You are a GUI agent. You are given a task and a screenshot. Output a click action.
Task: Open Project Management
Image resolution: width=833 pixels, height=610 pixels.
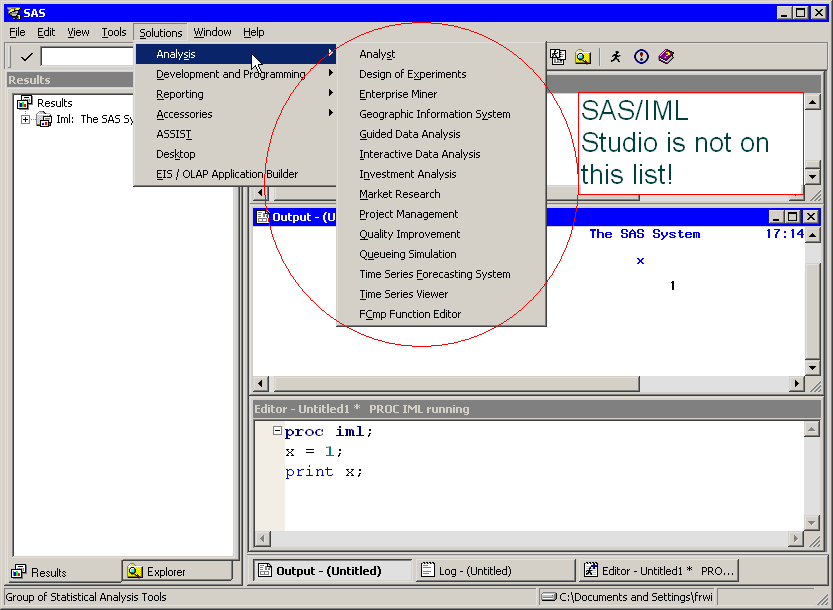pos(441,214)
